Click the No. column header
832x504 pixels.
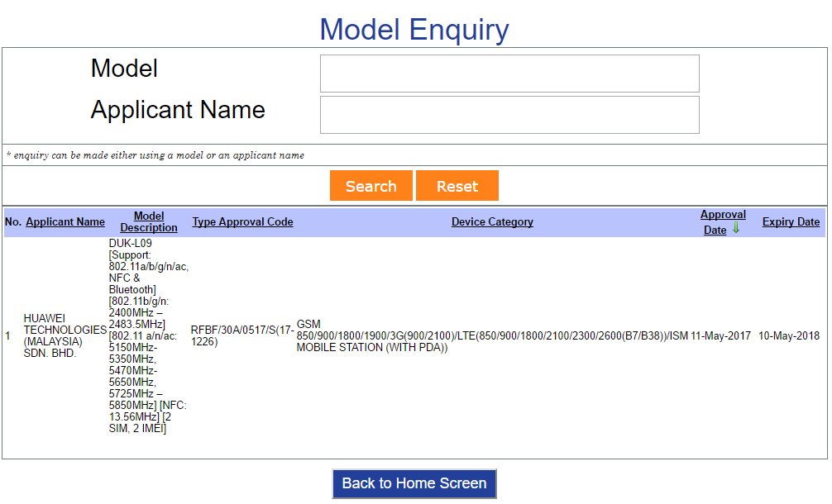pos(13,221)
